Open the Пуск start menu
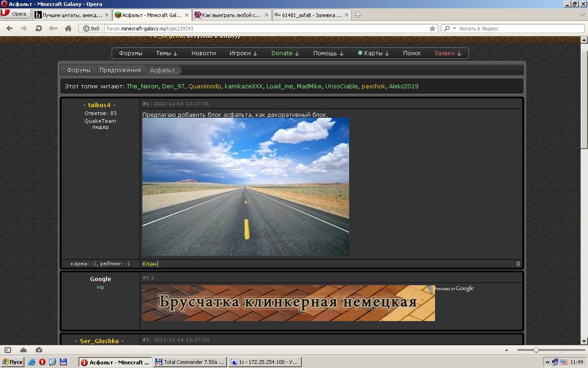 pyautogui.click(x=12, y=362)
